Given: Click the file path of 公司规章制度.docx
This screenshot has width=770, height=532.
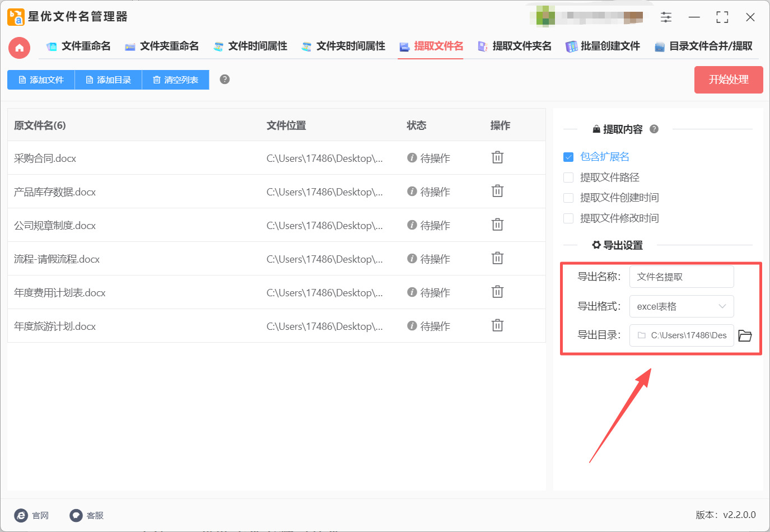Looking at the screenshot, I should (325, 226).
